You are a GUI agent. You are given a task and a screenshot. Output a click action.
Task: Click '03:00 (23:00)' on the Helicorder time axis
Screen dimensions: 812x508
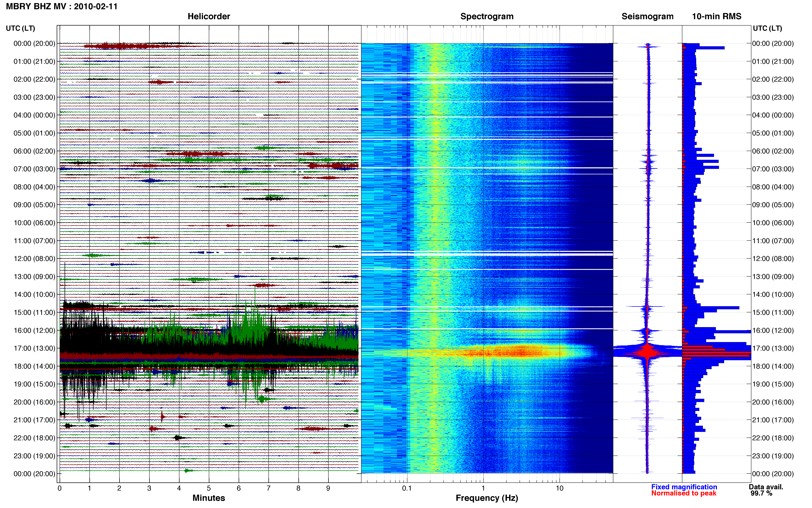(34, 97)
